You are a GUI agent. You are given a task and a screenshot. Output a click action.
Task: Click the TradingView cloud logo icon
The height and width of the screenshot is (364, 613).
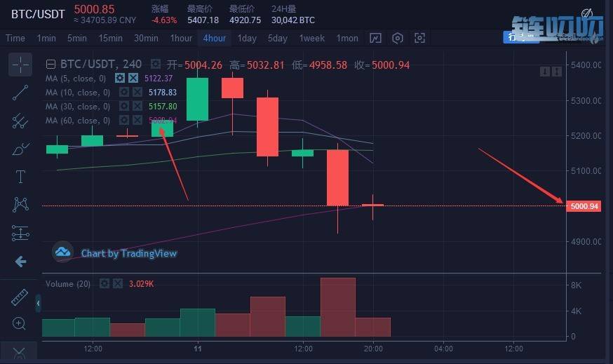(x=62, y=252)
